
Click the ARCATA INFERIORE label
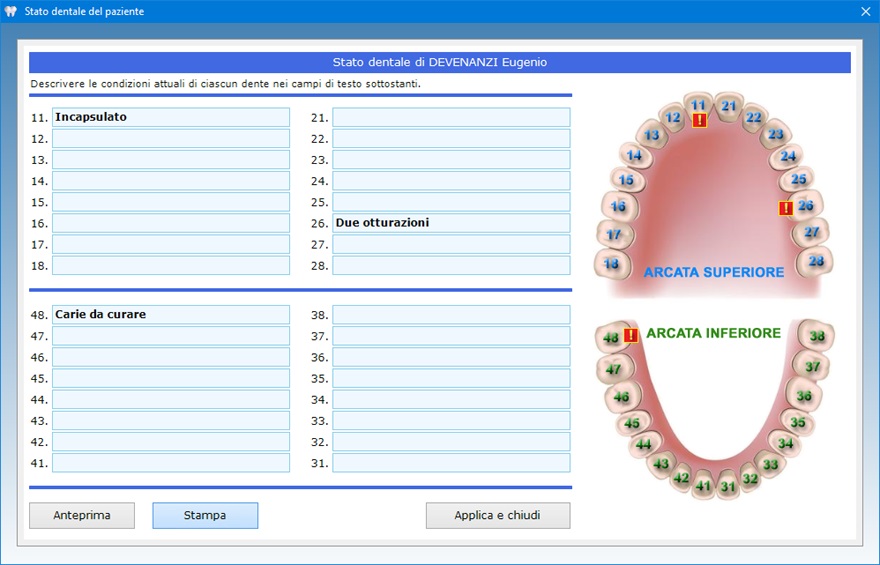coord(713,333)
